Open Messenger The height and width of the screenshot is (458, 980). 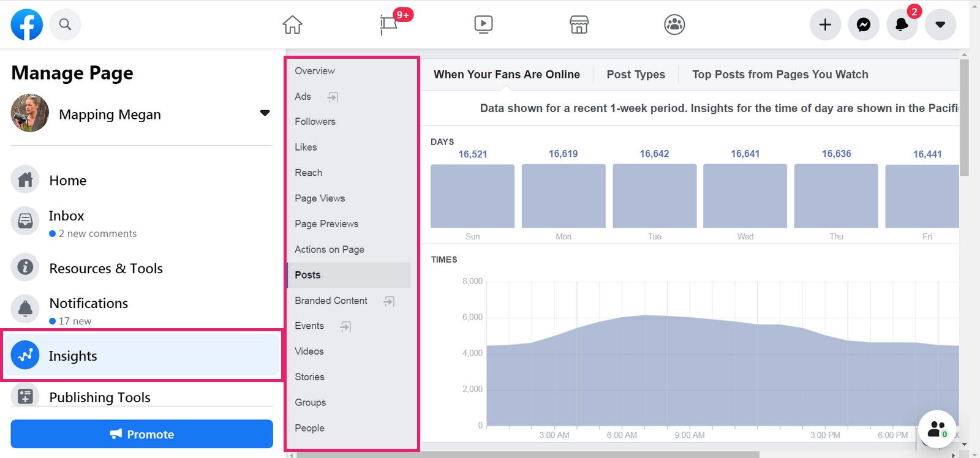coord(864,24)
